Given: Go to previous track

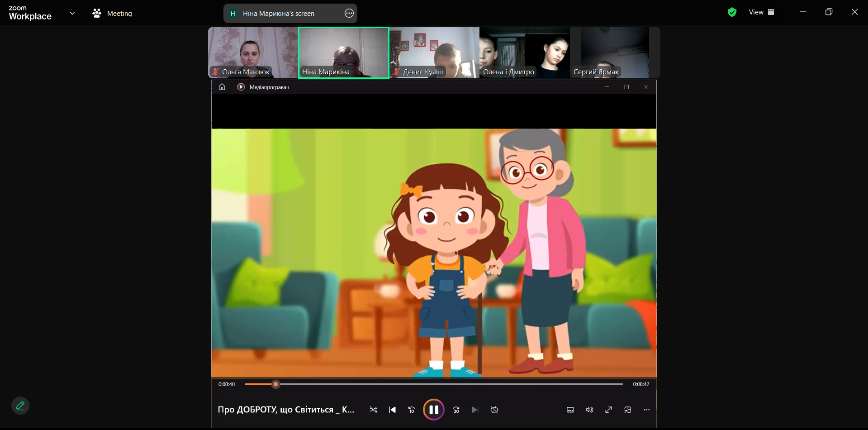Looking at the screenshot, I should [392, 410].
